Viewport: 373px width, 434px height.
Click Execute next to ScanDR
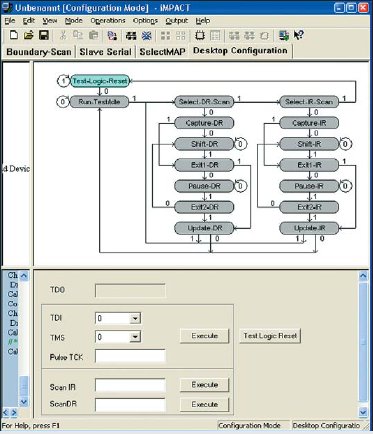point(204,404)
